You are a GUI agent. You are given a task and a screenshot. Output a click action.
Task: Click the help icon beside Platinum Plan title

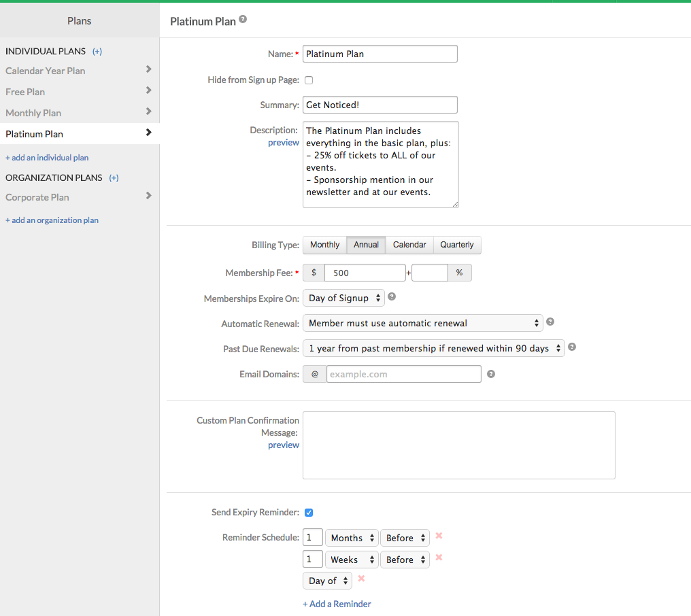tap(243, 20)
